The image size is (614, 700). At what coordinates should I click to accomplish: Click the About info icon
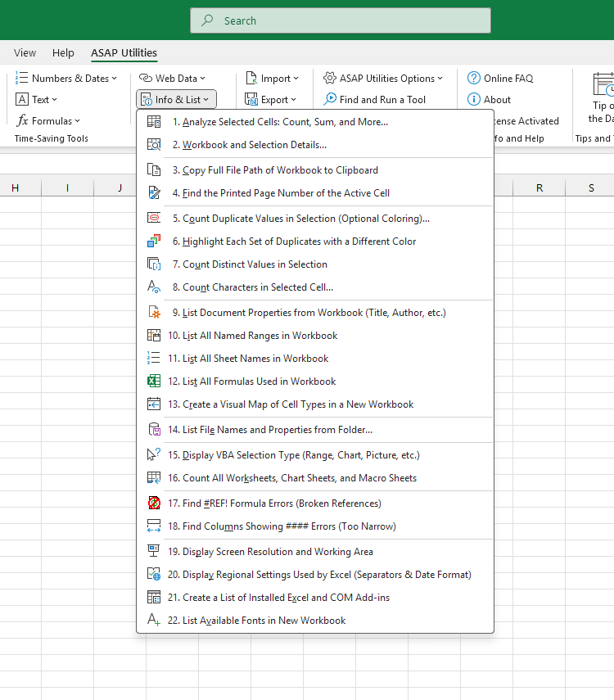[x=474, y=100]
